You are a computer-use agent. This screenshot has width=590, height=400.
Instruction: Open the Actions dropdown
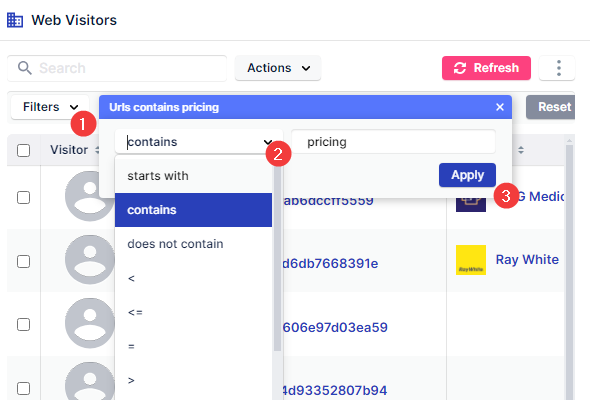coord(278,68)
